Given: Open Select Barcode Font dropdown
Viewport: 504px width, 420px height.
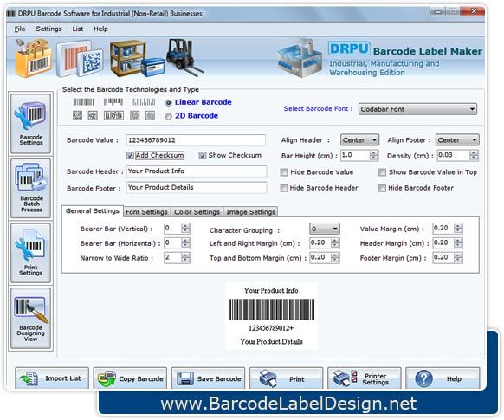Looking at the screenshot, I should pyautogui.click(x=417, y=109).
